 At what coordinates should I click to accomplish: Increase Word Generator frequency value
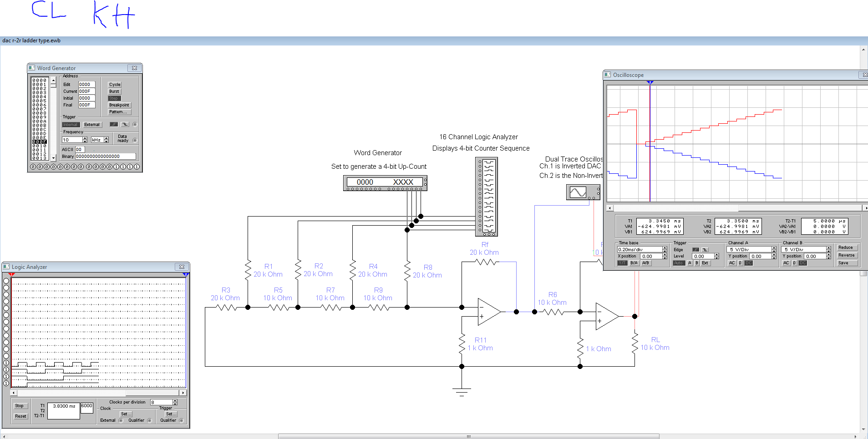pos(85,138)
